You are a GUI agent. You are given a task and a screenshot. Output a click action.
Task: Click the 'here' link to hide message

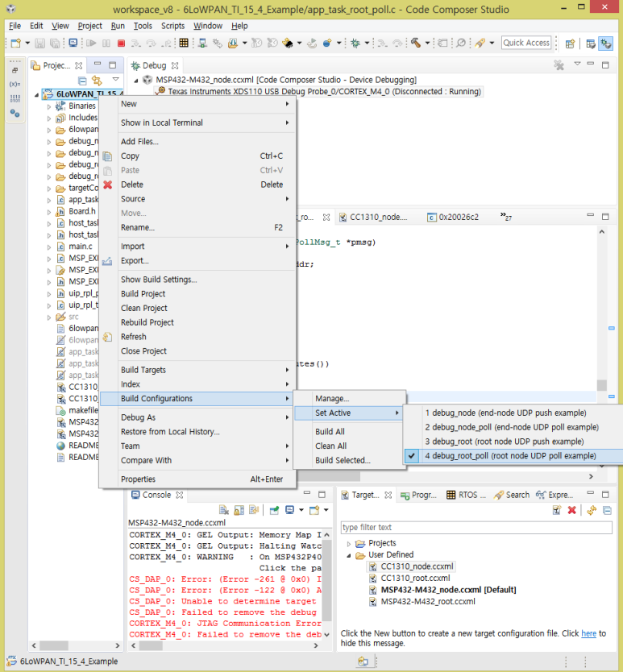588,633
